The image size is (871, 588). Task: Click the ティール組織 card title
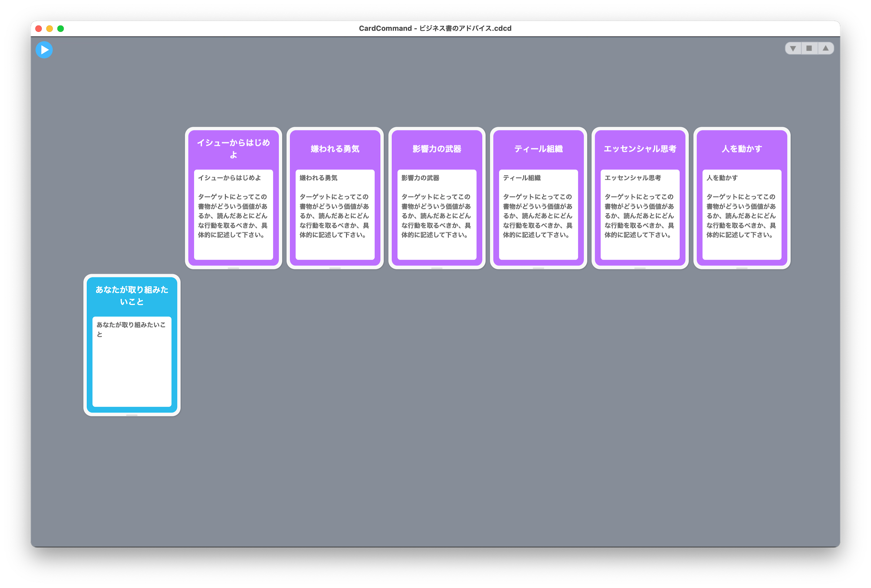coord(538,149)
